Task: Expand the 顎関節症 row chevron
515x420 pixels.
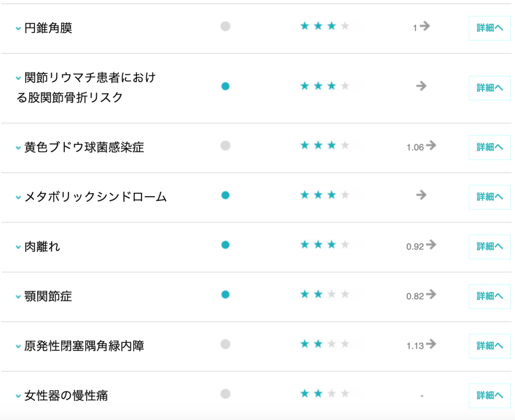Action: coord(18,297)
